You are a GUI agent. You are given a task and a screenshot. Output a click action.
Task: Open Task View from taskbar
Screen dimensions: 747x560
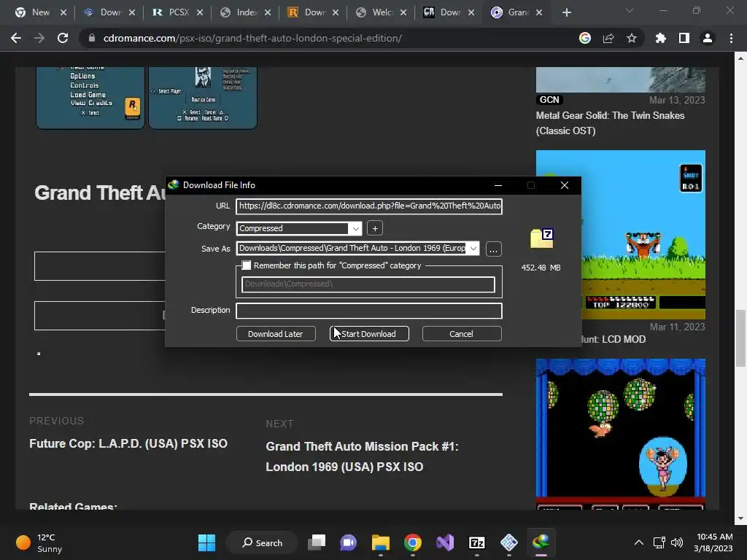pyautogui.click(x=317, y=542)
